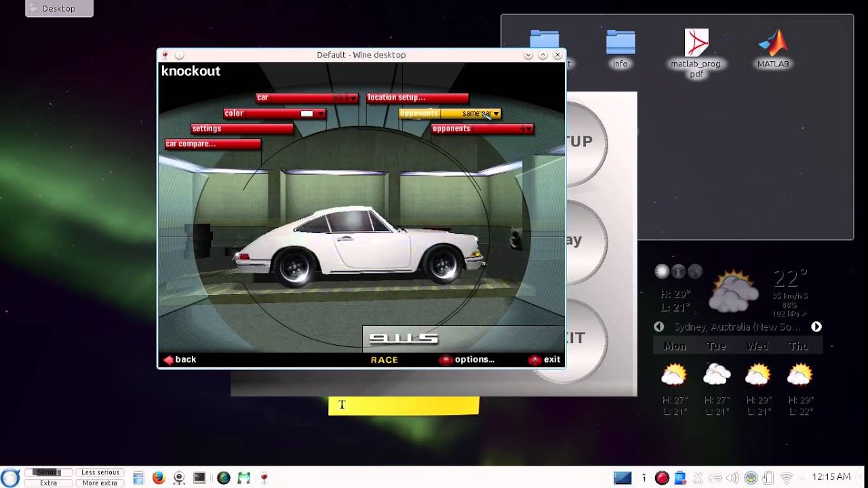The width and height of the screenshot is (868, 488).
Task: Click current weather partly cloudy icon
Action: tap(734, 291)
